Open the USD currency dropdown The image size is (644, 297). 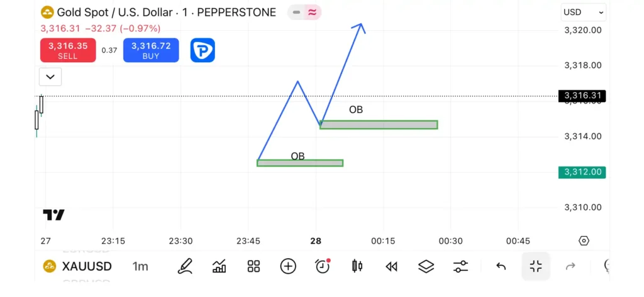click(x=583, y=13)
